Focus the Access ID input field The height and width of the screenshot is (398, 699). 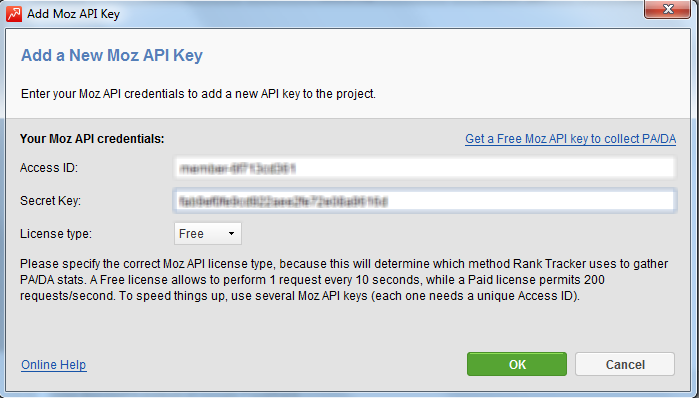(x=425, y=168)
